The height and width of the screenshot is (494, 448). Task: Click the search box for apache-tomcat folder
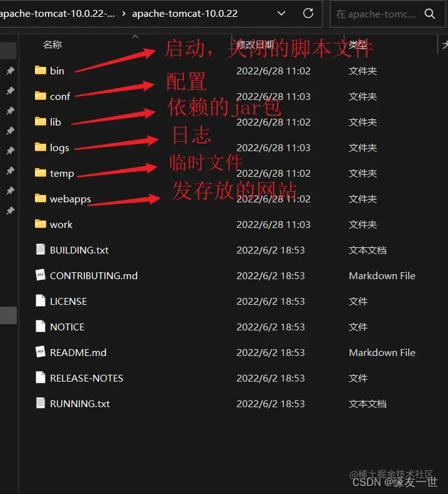pyautogui.click(x=388, y=14)
